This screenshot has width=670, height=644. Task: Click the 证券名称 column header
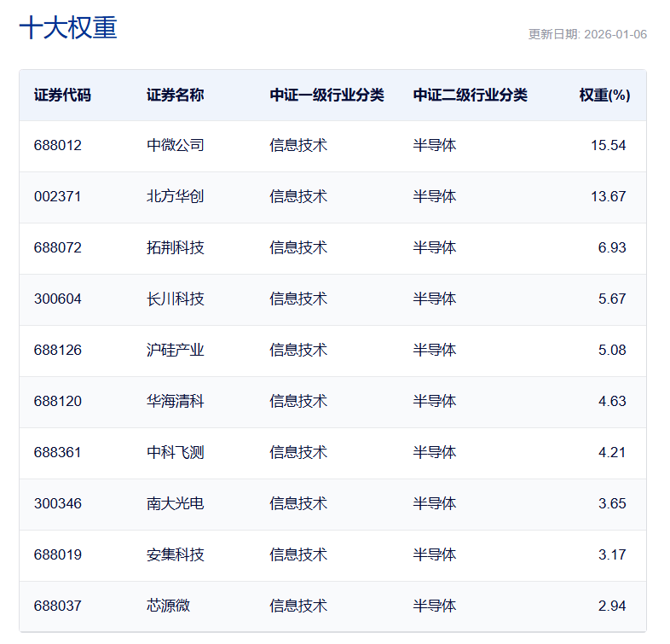tap(175, 95)
